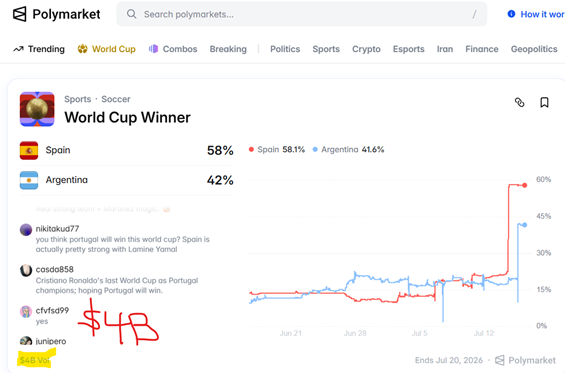The height and width of the screenshot is (373, 565).
Task: Click the Spain 58.1% chart legend
Action: click(x=277, y=150)
